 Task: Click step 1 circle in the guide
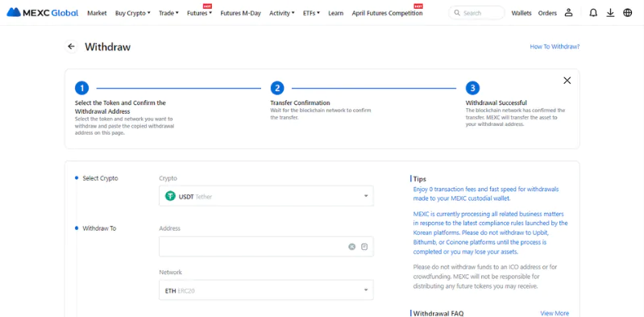pyautogui.click(x=81, y=88)
